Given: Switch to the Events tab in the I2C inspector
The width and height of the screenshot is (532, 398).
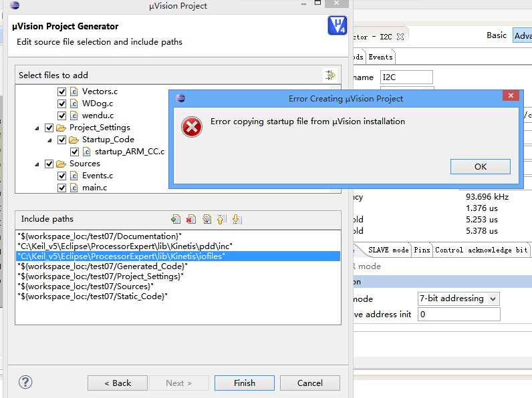Looking at the screenshot, I should [380, 57].
